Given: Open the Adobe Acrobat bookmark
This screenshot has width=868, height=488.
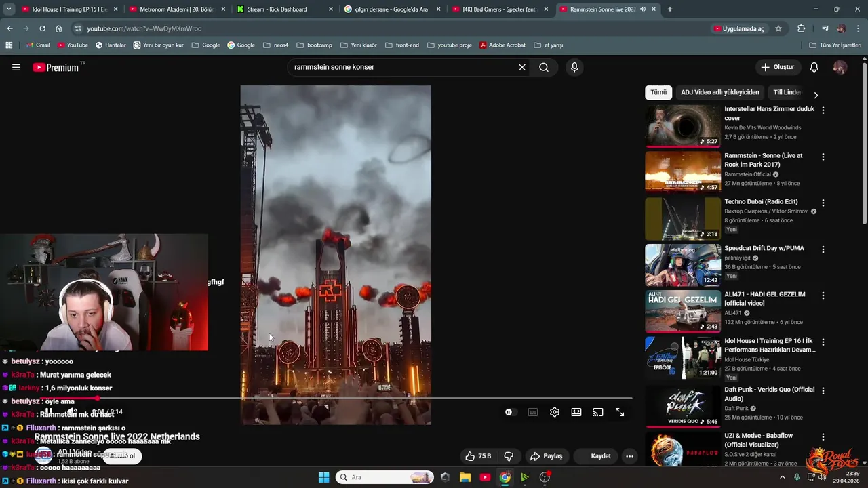Looking at the screenshot, I should pos(502,45).
